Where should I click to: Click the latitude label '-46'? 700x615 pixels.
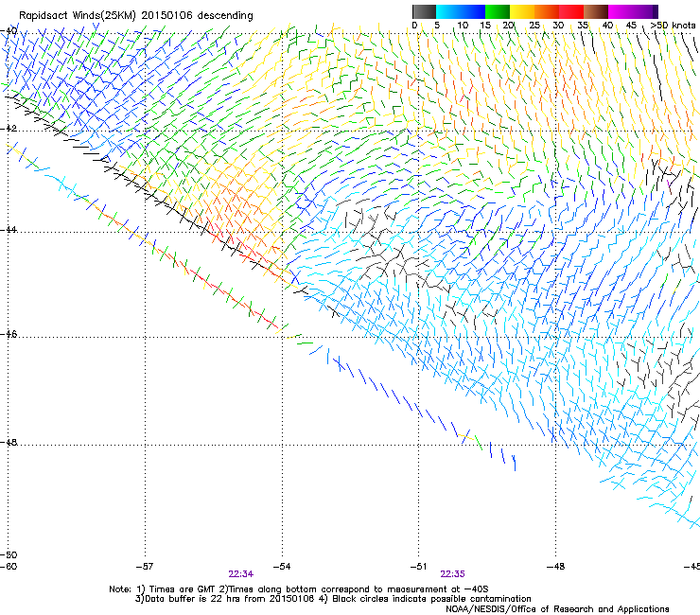[x=9, y=335]
